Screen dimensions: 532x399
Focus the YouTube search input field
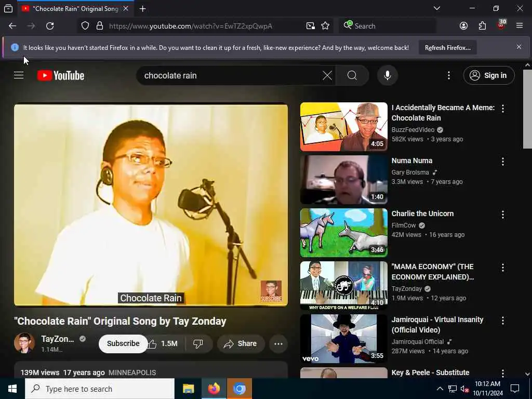coord(231,75)
